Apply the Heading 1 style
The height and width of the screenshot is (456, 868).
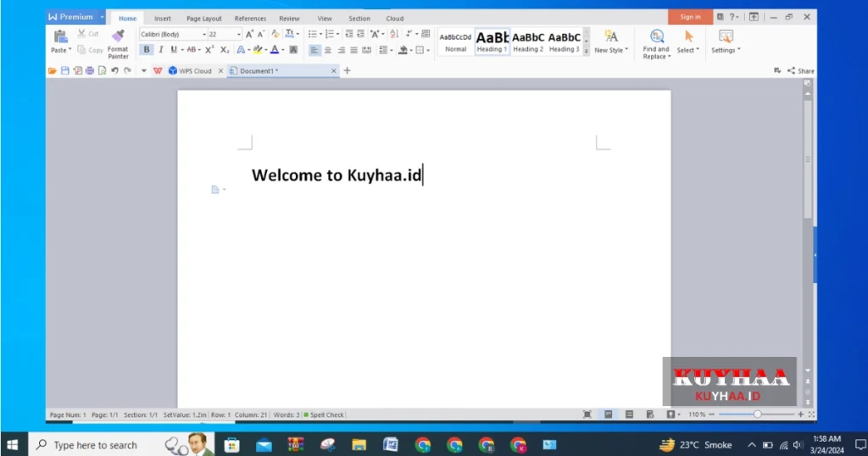pos(492,42)
